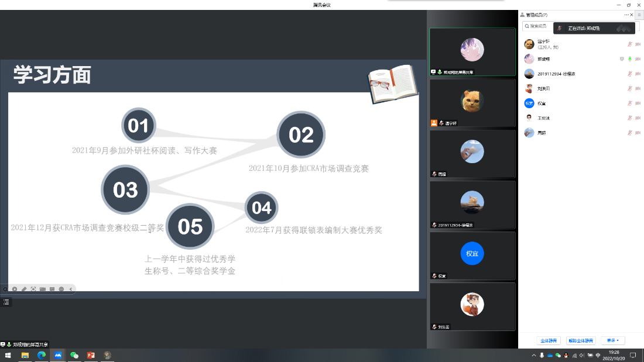Viewport: 644px width, 362px height.
Task: Open Tencent Meeting from the taskbar
Action: pos(58,355)
